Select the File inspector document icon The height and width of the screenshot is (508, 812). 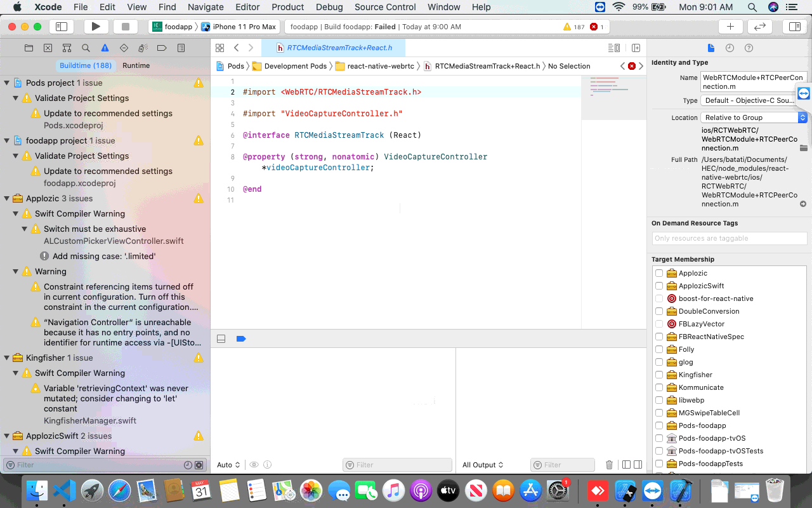click(710, 48)
